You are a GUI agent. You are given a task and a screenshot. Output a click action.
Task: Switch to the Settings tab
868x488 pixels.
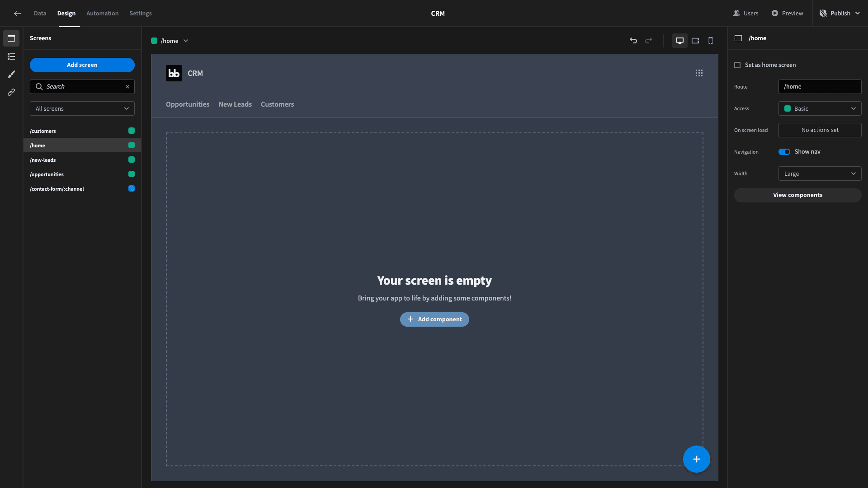pyautogui.click(x=141, y=14)
